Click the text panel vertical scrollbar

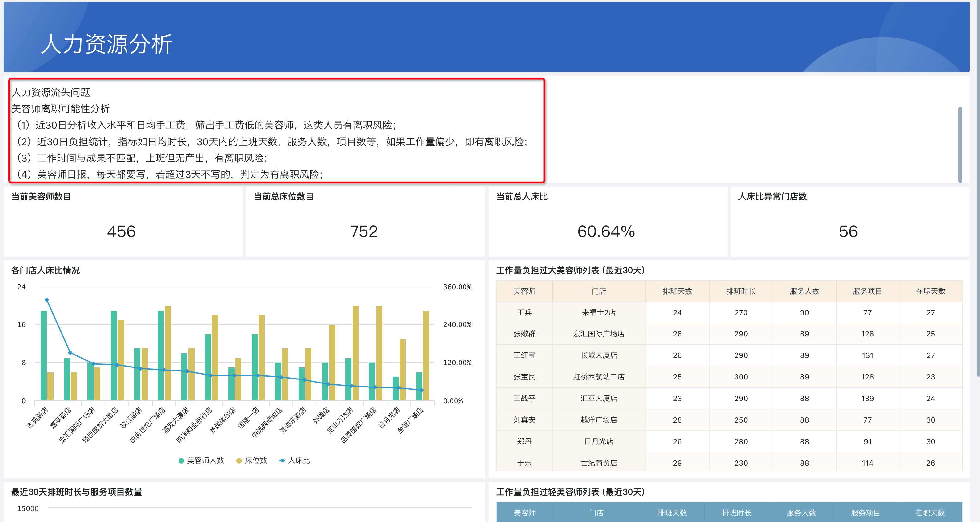click(x=960, y=145)
